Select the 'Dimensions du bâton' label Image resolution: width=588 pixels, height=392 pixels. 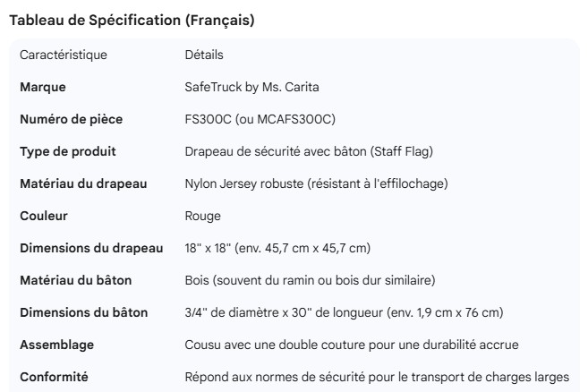(83, 312)
